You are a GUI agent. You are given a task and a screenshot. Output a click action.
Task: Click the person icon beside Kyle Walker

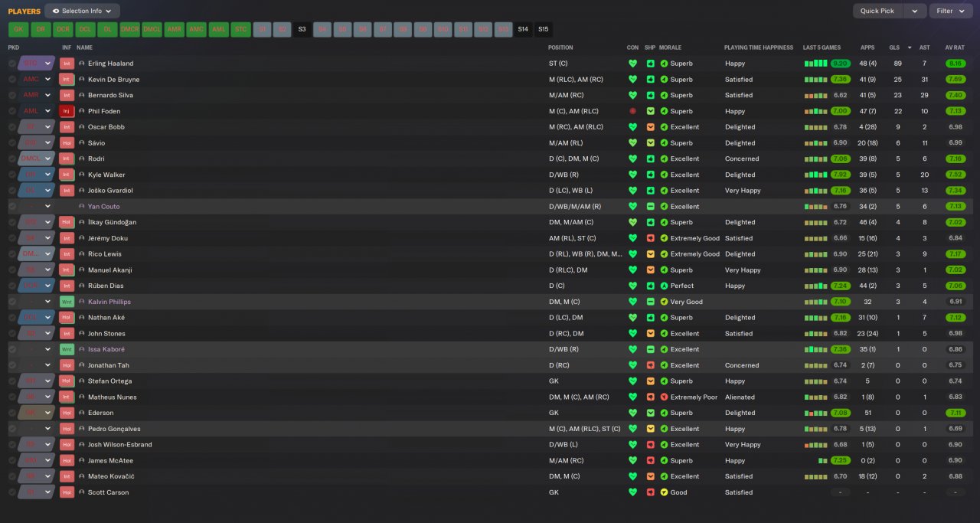[x=82, y=175]
